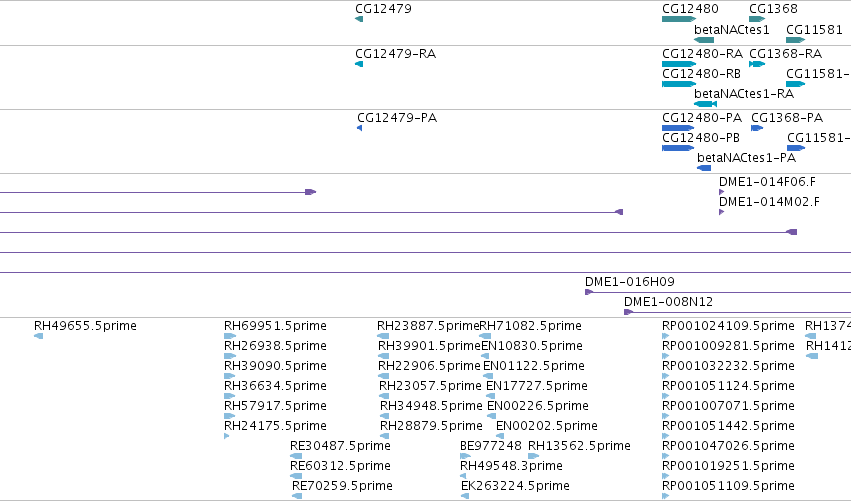Select the CG12480-PB protein glyph
Image resolution: width=851 pixels, height=501 pixels.
tap(678, 148)
